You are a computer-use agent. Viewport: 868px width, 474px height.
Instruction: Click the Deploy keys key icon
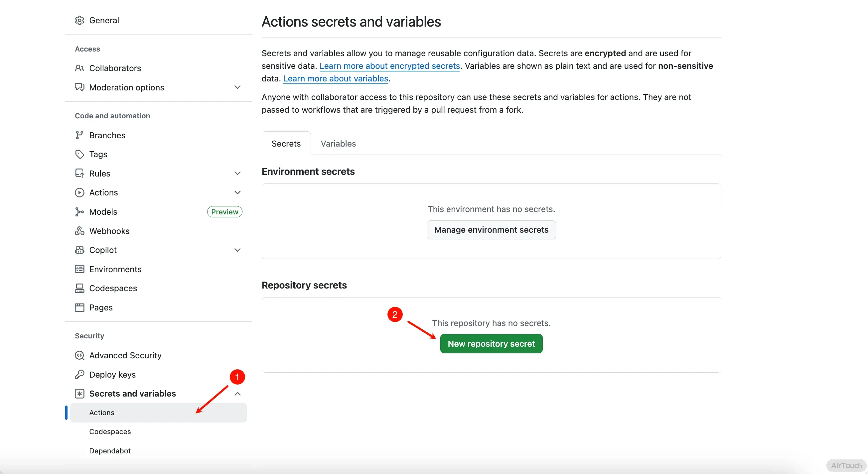(x=79, y=374)
